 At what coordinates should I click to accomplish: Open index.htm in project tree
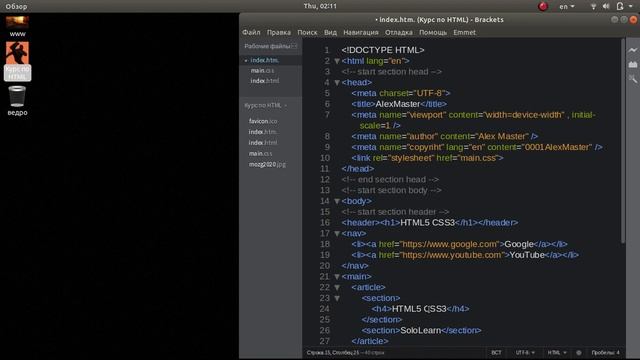262,132
